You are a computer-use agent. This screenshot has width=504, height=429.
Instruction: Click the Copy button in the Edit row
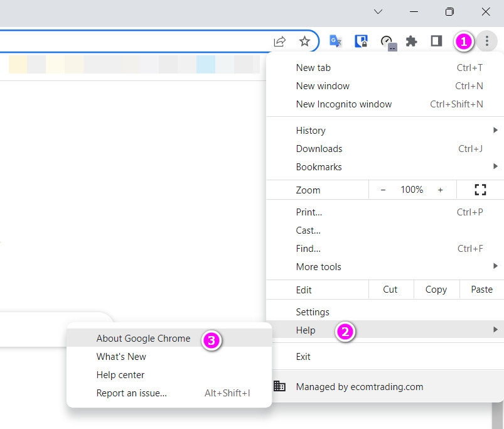coord(436,289)
